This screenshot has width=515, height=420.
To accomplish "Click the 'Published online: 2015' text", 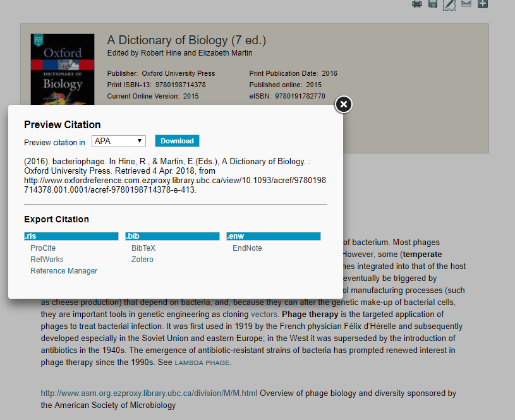I will click(x=286, y=85).
